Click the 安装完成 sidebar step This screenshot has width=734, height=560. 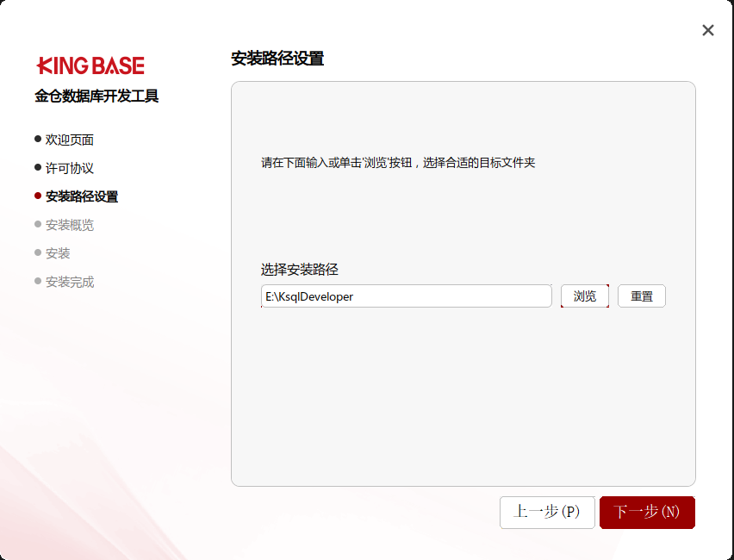69,282
